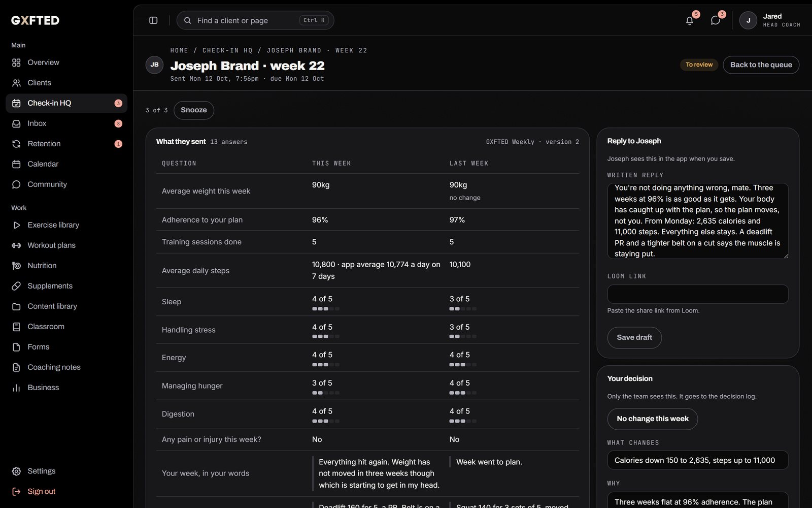The width and height of the screenshot is (812, 508).
Task: Snooze this check-in
Action: click(x=194, y=110)
